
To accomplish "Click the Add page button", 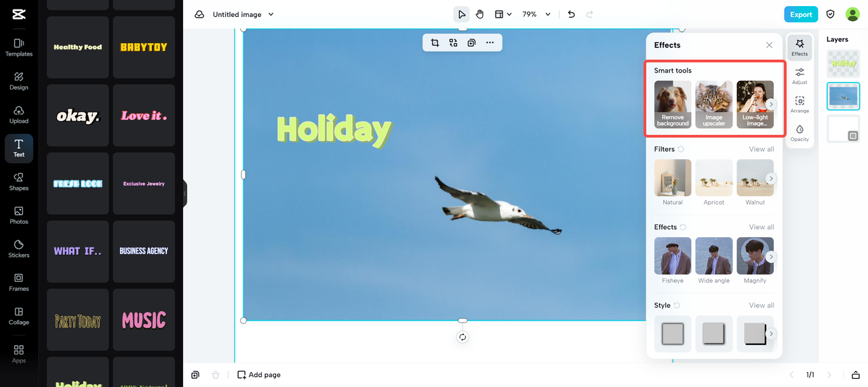I will (259, 375).
